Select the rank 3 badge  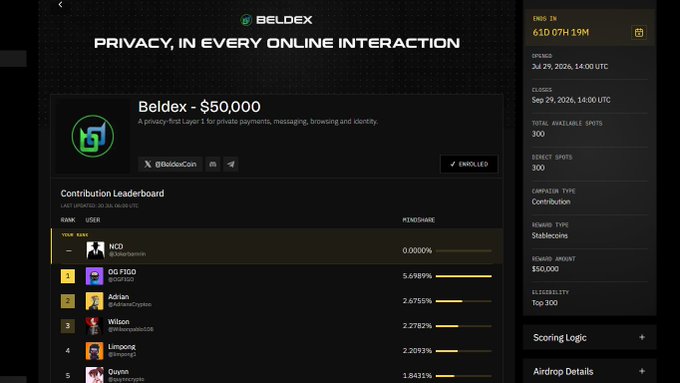pyautogui.click(x=68, y=326)
